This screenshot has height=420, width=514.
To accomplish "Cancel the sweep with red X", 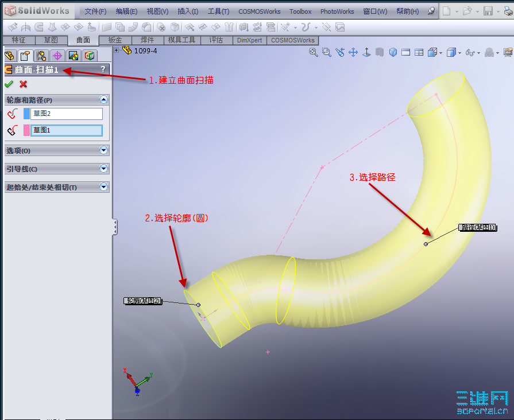I will 24,84.
